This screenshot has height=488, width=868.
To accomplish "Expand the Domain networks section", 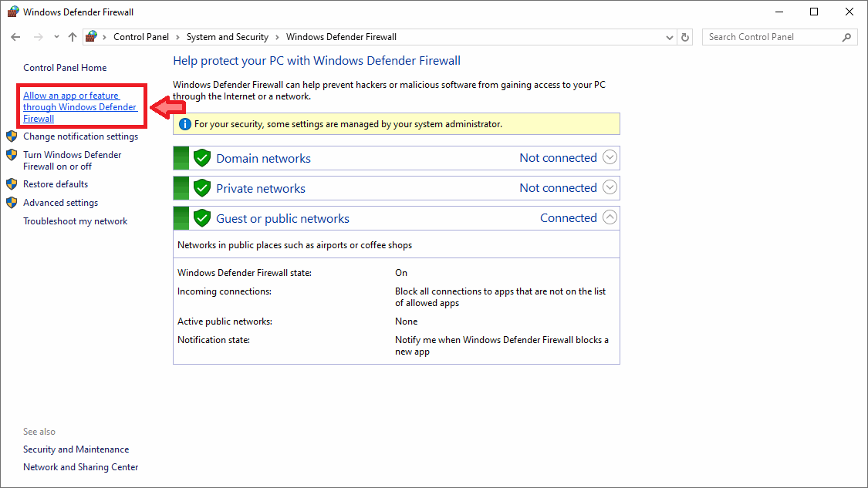I will (610, 158).
